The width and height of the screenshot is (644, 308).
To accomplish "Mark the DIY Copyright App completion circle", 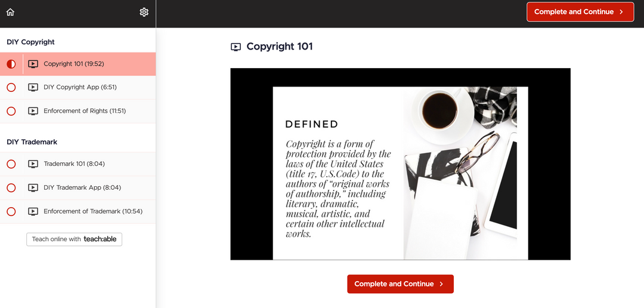I will [x=11, y=88].
